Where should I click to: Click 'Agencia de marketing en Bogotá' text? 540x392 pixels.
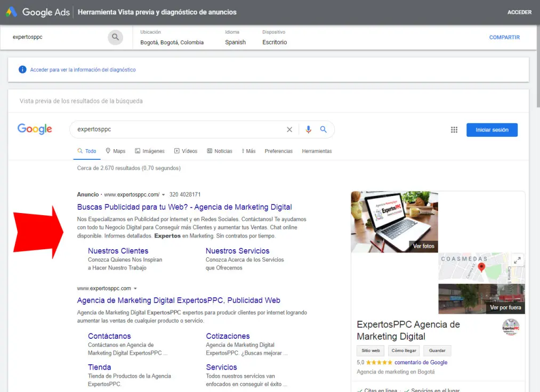coord(396,372)
